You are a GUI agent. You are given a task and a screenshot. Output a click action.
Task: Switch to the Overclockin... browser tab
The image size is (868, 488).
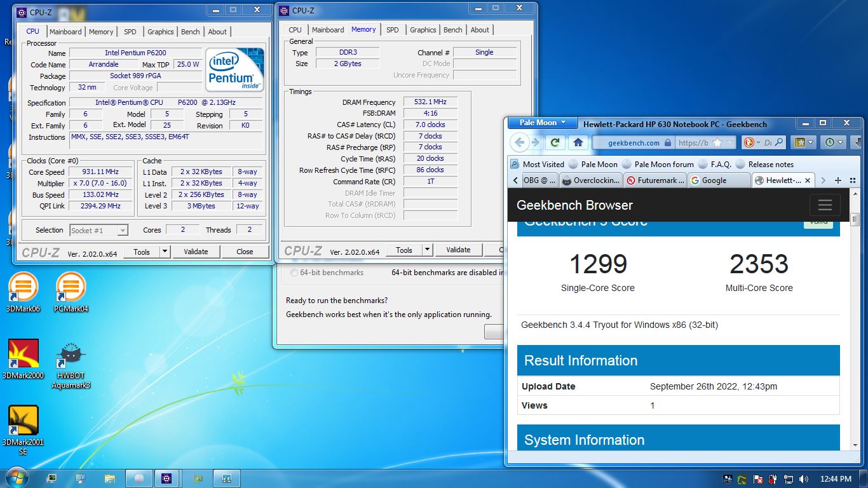click(591, 180)
